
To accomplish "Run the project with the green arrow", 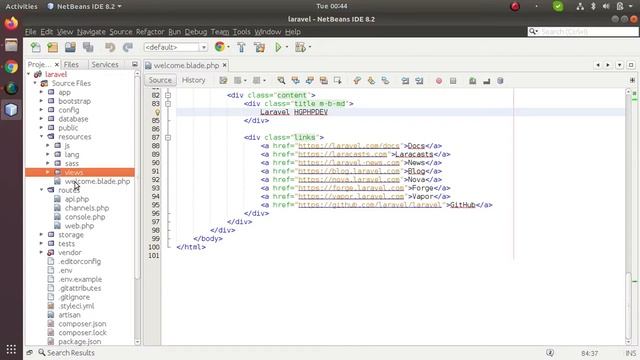I will pos(278,47).
